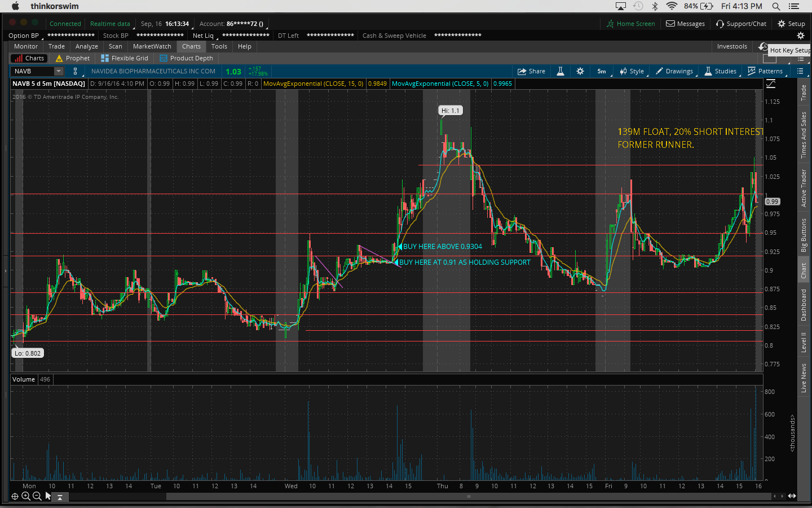This screenshot has width=812, height=508.
Task: Click the Share chart icon
Action: [x=531, y=71]
